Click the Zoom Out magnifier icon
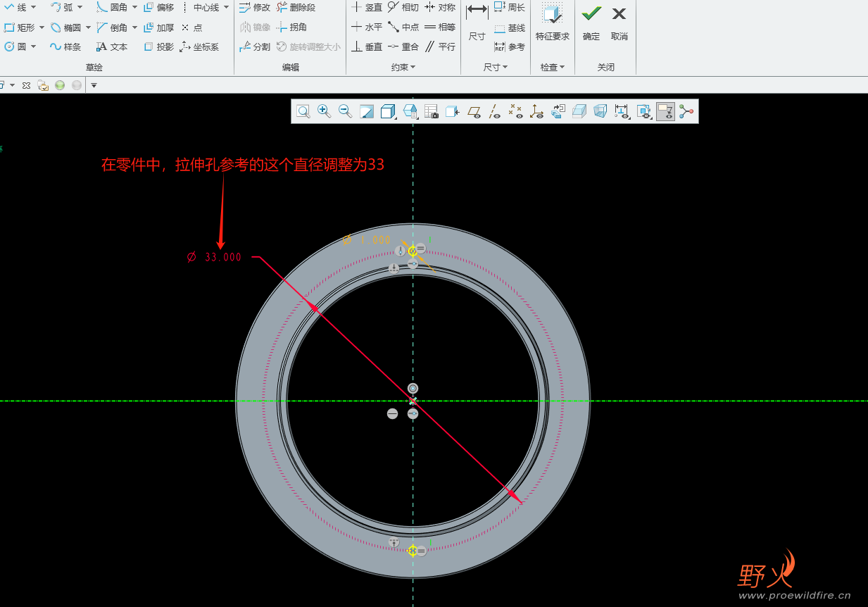 tap(345, 111)
